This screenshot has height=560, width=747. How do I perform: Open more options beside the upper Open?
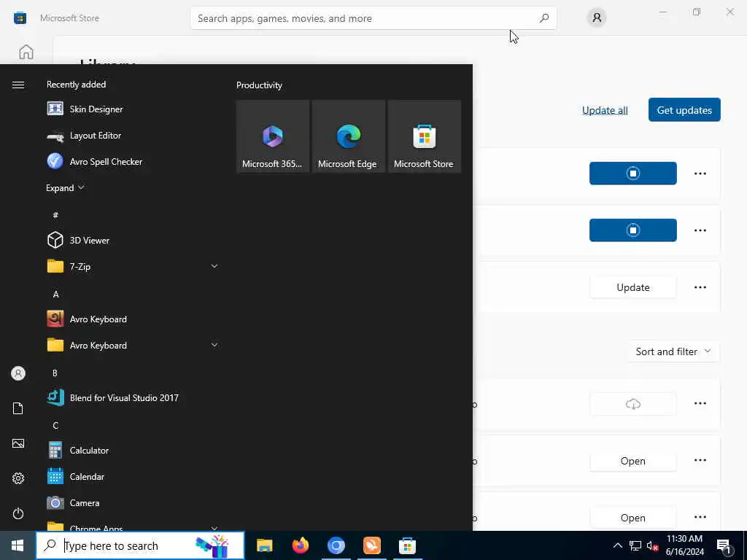[700, 460]
